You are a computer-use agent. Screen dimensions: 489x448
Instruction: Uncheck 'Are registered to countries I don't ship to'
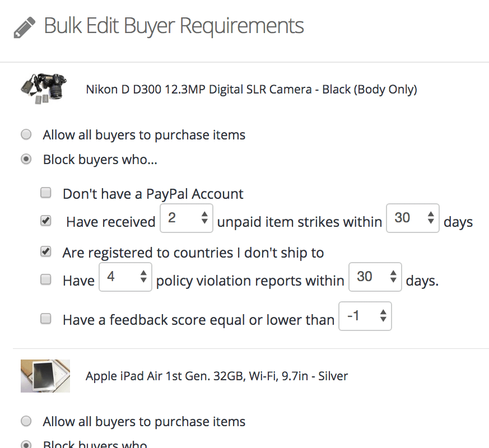coord(46,252)
